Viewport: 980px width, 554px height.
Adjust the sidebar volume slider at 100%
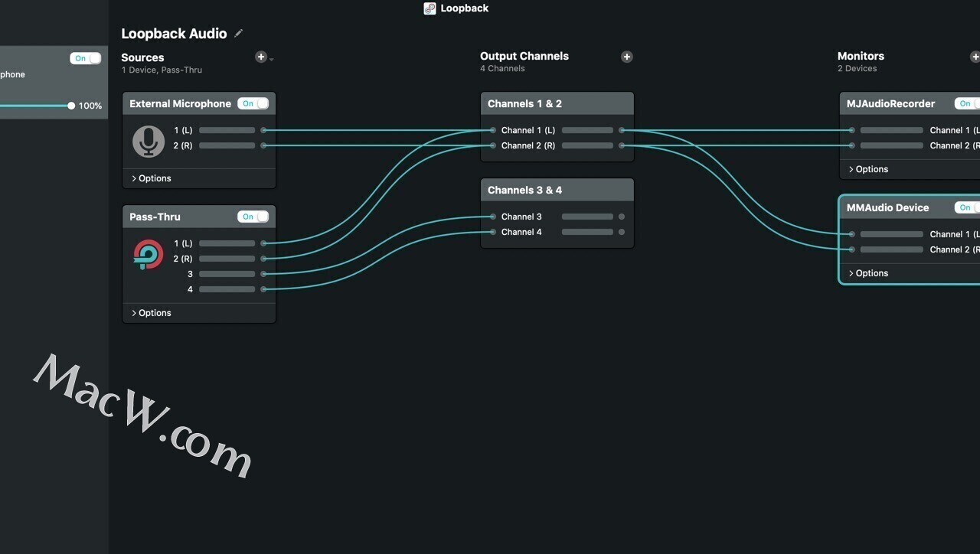[71, 106]
